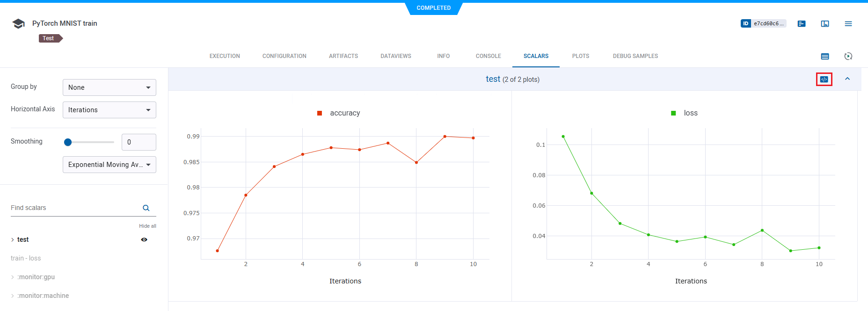Switch to the CONSOLE tab
Viewport: 868px width, 311px height.
click(x=488, y=56)
